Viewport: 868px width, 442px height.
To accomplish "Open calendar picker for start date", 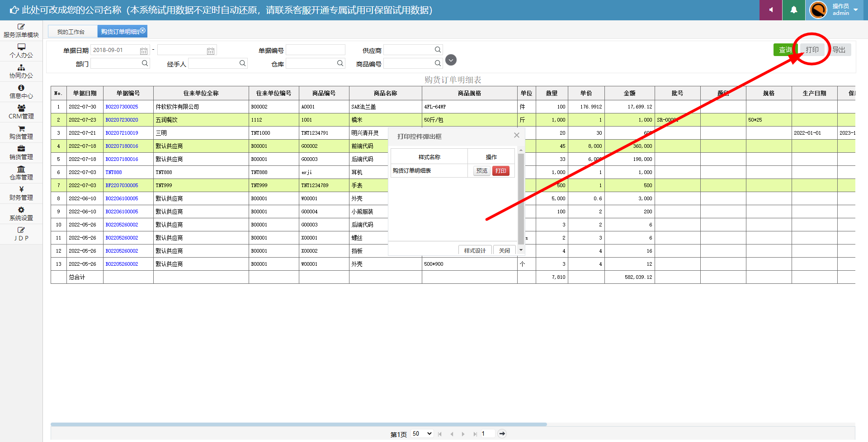I will (144, 51).
